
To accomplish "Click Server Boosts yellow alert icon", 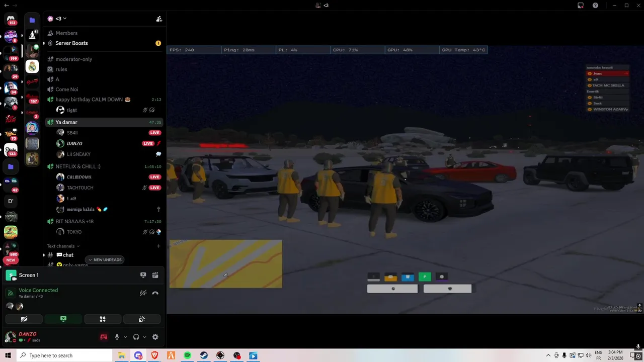I will tap(158, 43).
